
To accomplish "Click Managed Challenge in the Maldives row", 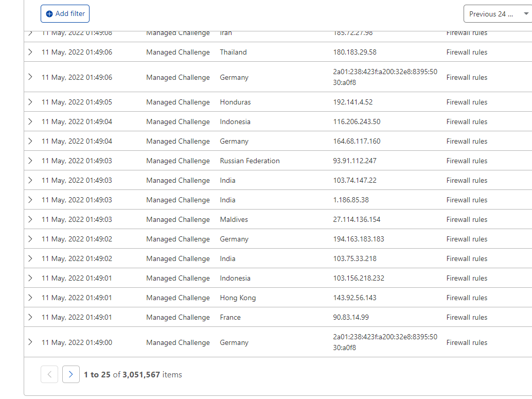I will tap(178, 219).
